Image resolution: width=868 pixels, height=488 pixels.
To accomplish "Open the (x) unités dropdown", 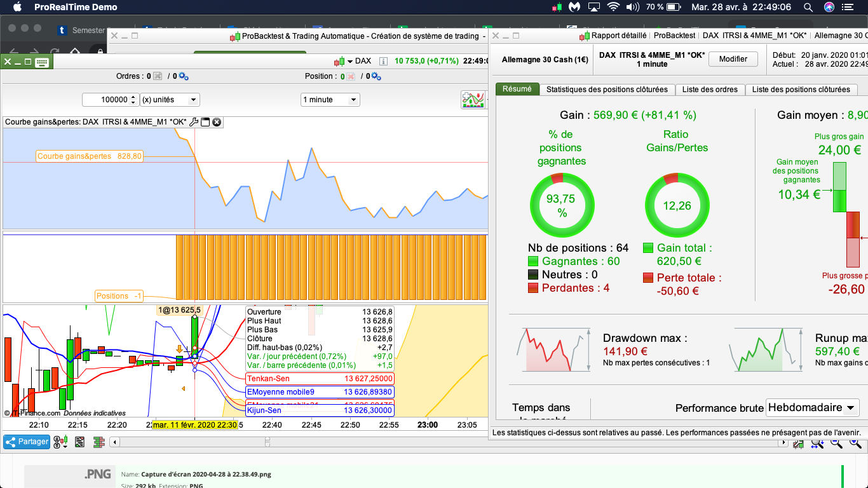I will point(170,100).
